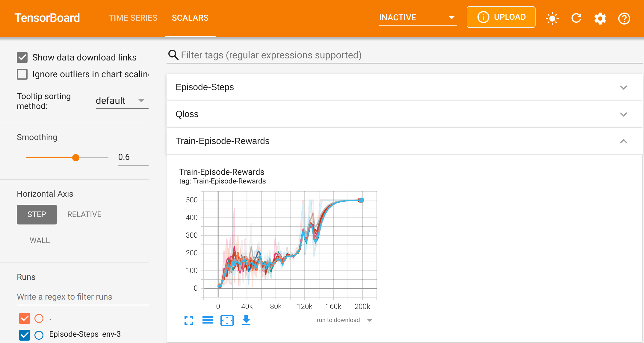The width and height of the screenshot is (644, 343).
Task: Open Tooltip sorting method default dropdown
Action: pyautogui.click(x=122, y=101)
